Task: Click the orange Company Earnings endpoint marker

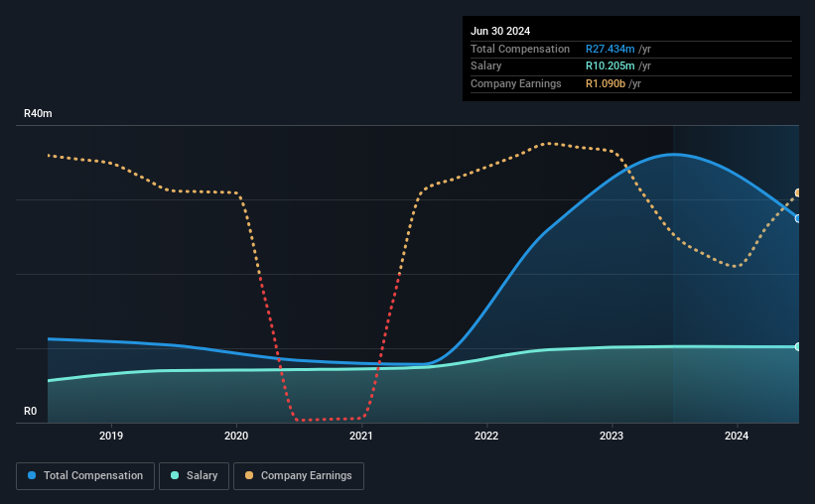Action: (798, 193)
